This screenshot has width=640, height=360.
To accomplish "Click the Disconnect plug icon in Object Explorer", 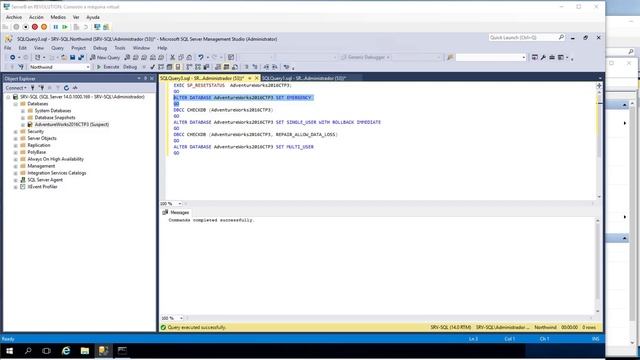I will pos(41,88).
